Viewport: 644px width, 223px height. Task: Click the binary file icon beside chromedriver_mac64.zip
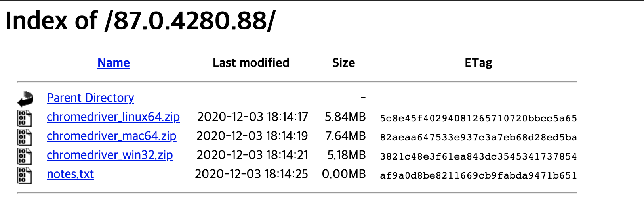click(x=25, y=137)
